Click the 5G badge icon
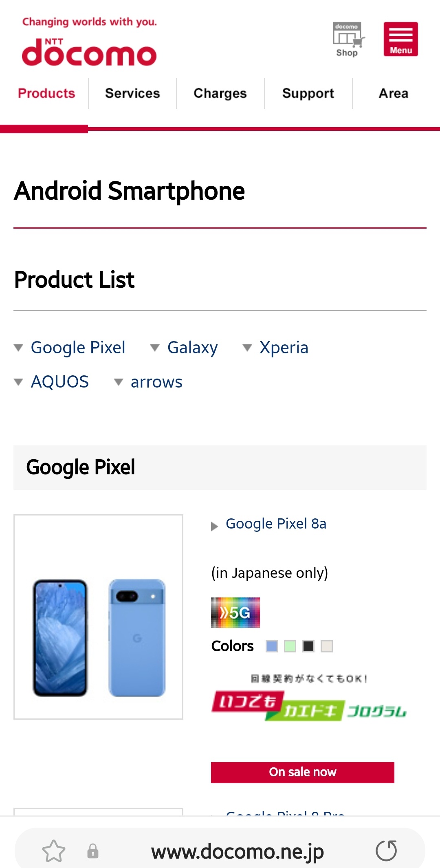Viewport: 440px width, 868px height. coord(235,612)
